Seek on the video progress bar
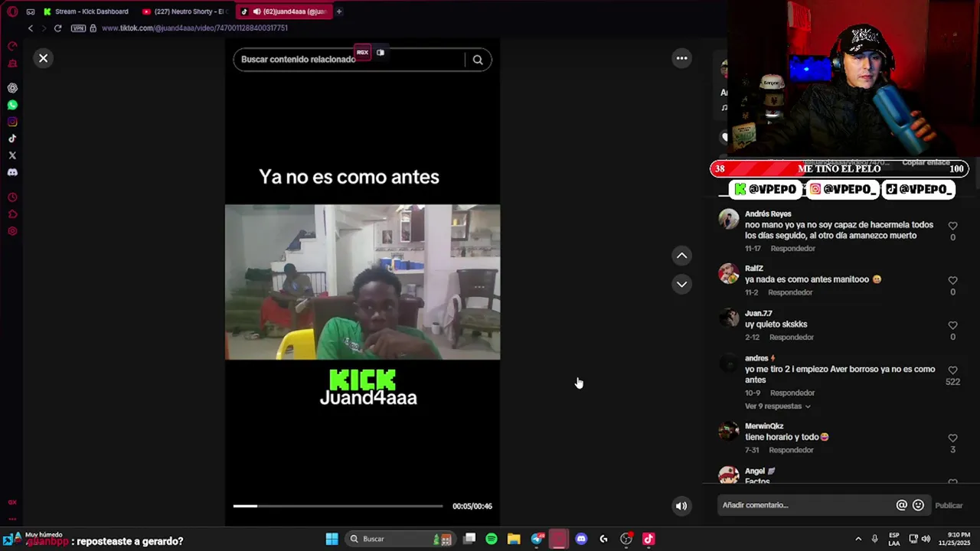The height and width of the screenshot is (551, 980). (338, 506)
